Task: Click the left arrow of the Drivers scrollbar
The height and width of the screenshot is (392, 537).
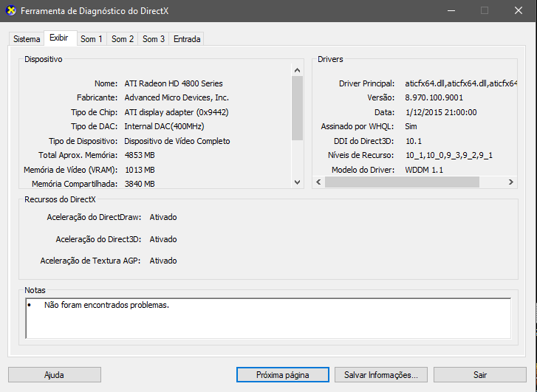Action: (318, 182)
